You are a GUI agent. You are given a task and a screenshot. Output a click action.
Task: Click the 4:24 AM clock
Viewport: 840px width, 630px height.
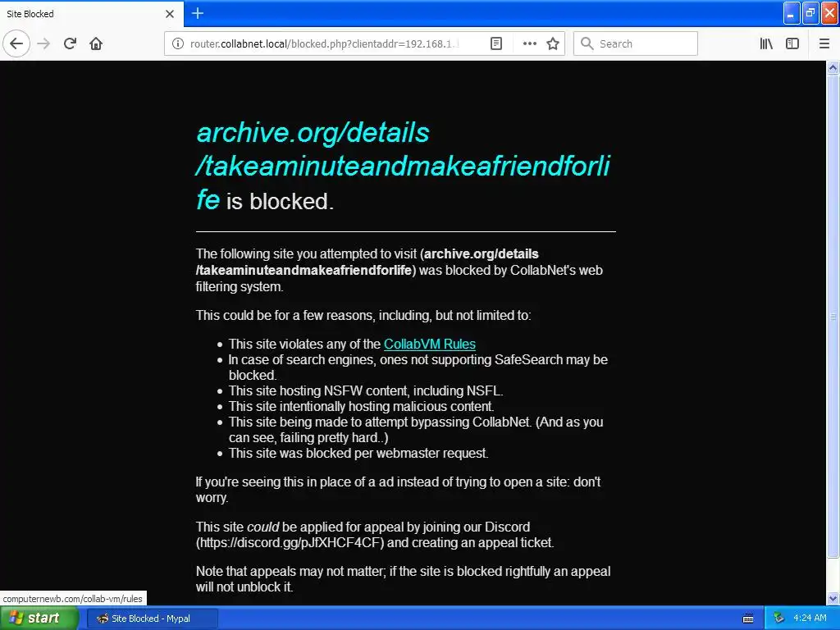(x=810, y=619)
